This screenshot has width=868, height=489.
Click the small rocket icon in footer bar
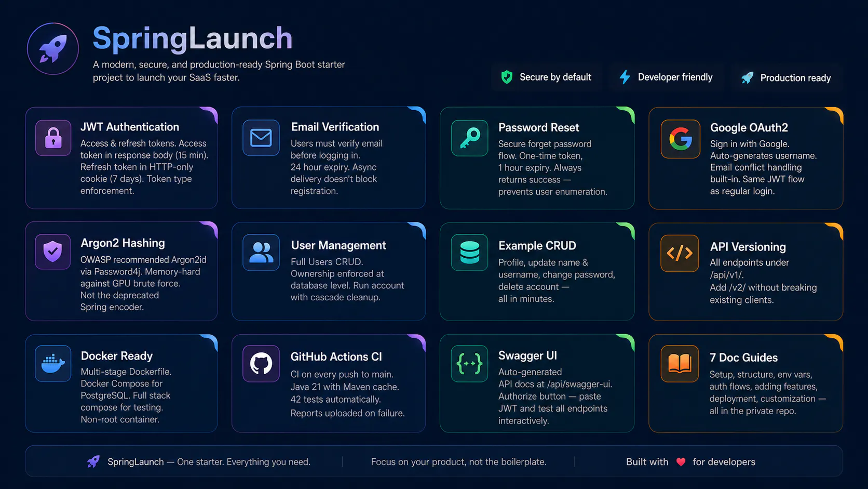pyautogui.click(x=93, y=461)
